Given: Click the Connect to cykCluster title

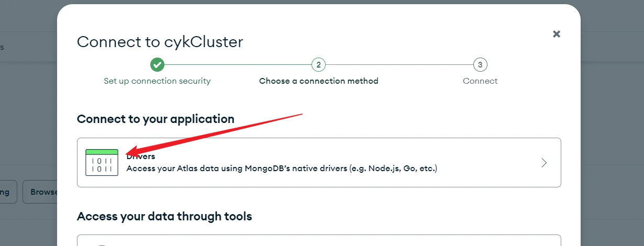Looking at the screenshot, I should pyautogui.click(x=160, y=42).
